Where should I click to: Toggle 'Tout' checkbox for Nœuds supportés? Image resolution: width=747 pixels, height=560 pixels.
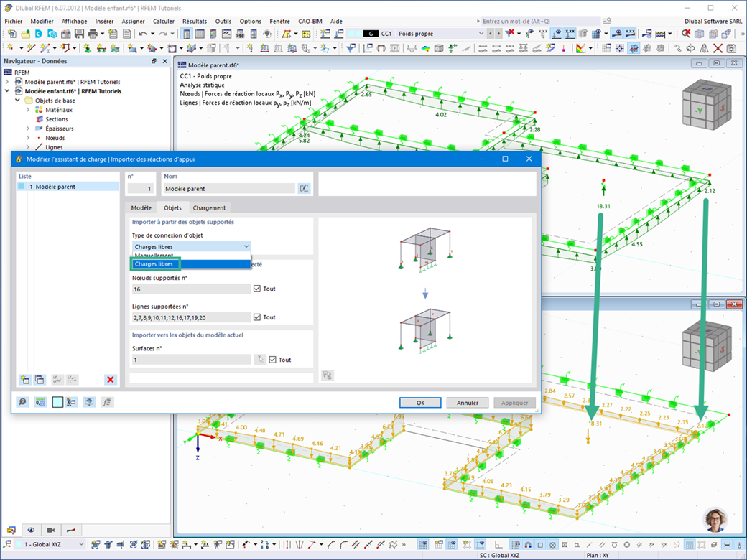click(257, 289)
